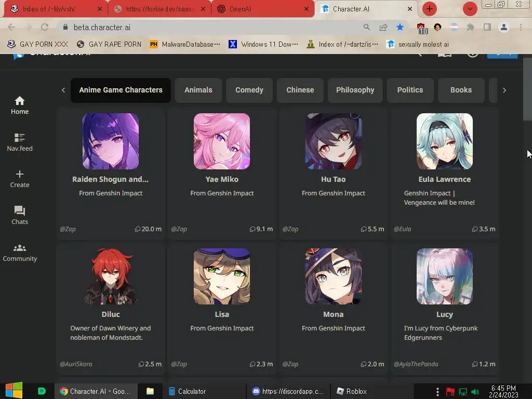Open Lucy character avatar
The width and height of the screenshot is (532, 399).
pos(445,276)
